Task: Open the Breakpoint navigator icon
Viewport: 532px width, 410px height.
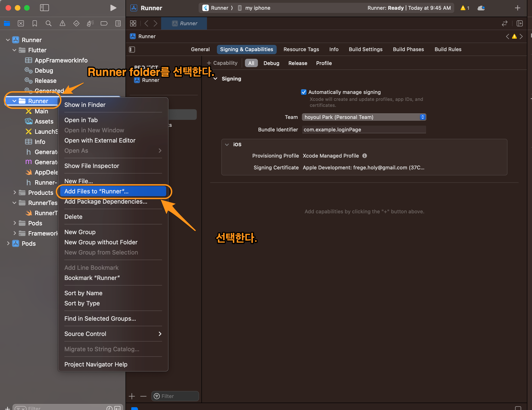Action: [104, 23]
